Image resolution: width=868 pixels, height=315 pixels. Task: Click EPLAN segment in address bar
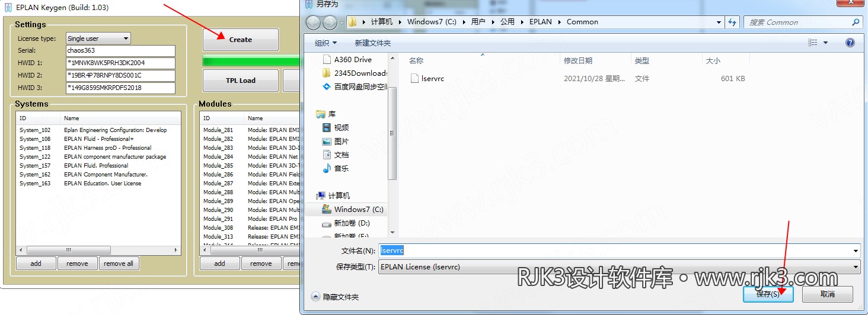[x=540, y=22]
